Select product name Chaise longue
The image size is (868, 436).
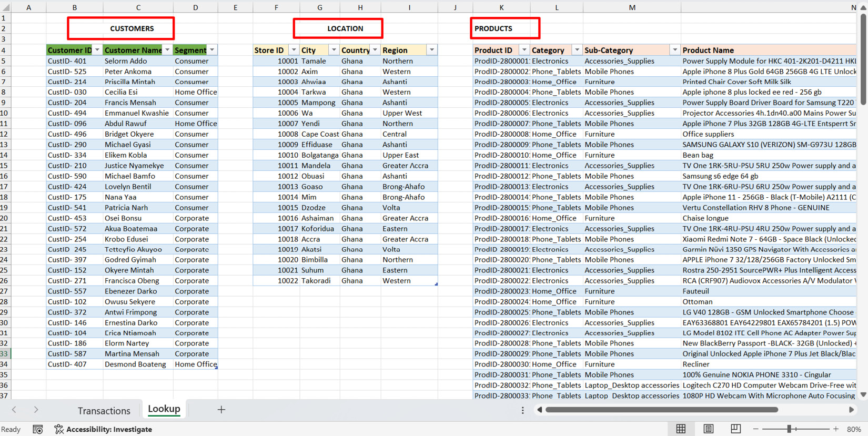coord(769,218)
